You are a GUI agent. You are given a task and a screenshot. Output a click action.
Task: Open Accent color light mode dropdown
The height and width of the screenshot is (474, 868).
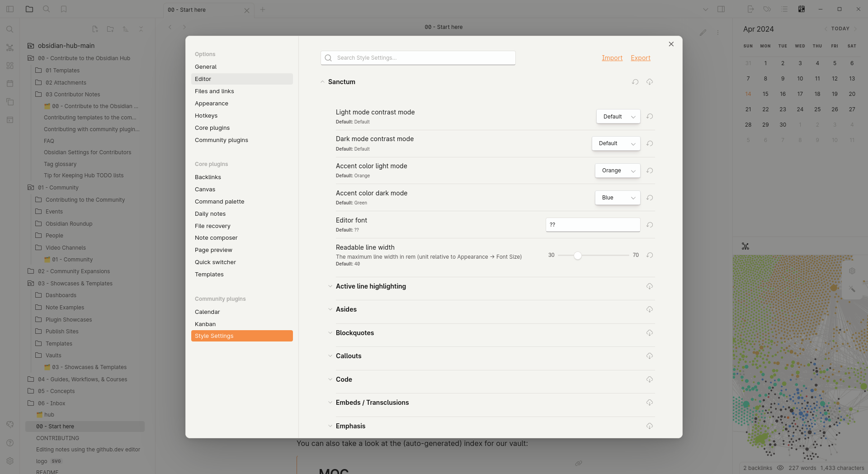tap(618, 171)
